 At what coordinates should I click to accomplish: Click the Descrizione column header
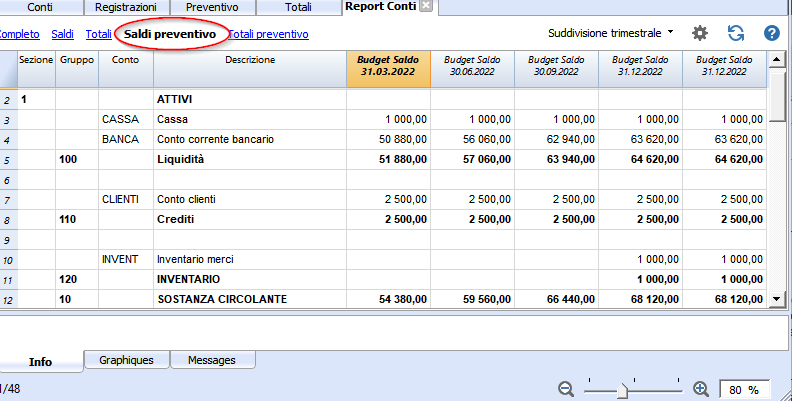pos(250,69)
